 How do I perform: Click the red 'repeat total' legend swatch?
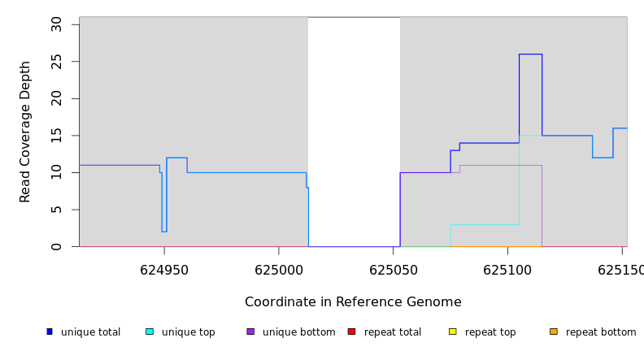(x=351, y=331)
